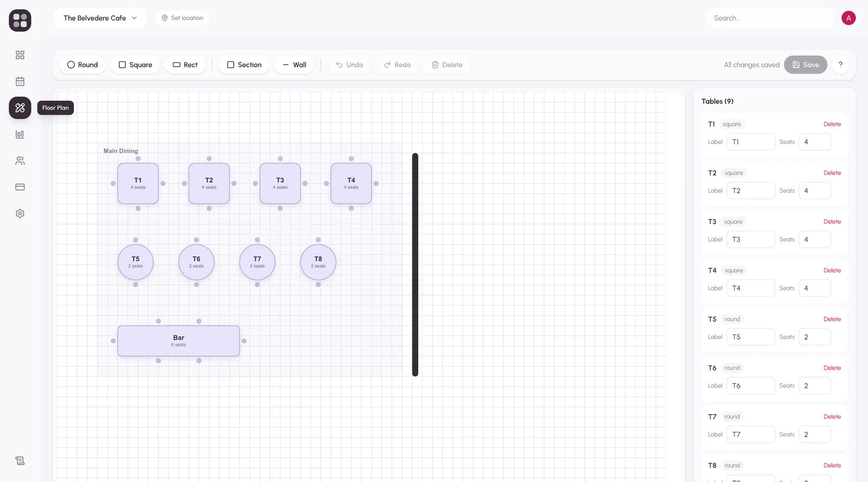Delete table T4 in the tables list

[x=832, y=270]
